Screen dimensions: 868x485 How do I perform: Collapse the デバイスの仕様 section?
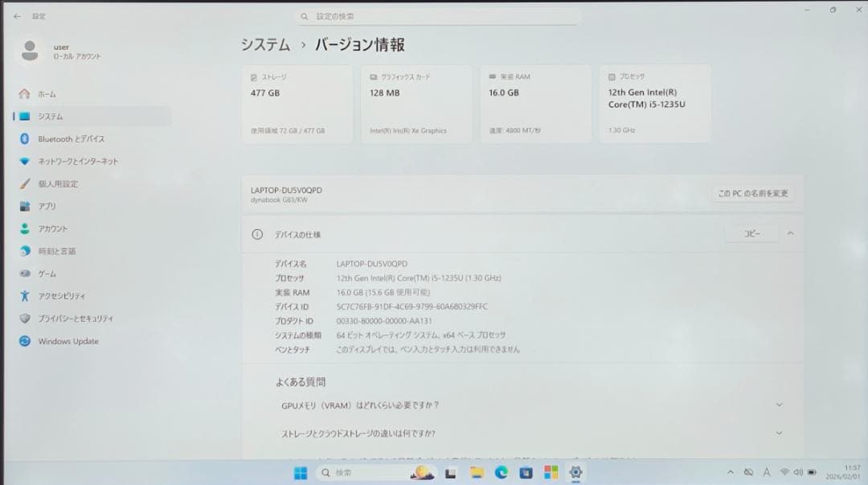(x=789, y=233)
